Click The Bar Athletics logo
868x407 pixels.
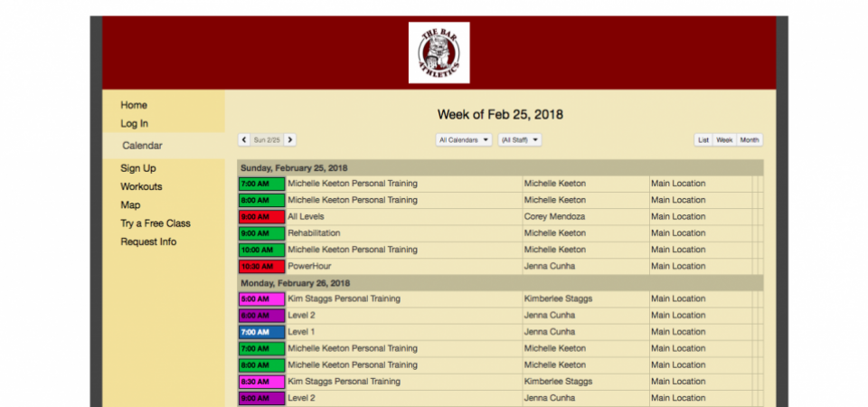[439, 52]
